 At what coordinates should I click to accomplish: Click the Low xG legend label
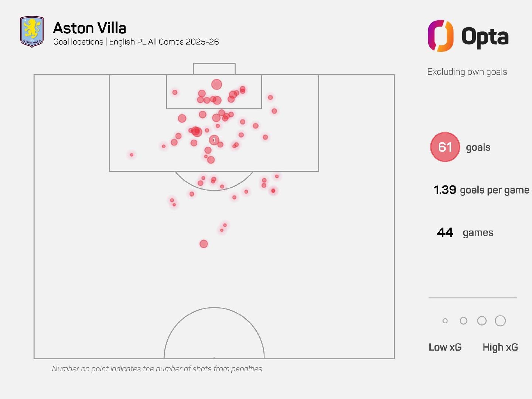[445, 347]
